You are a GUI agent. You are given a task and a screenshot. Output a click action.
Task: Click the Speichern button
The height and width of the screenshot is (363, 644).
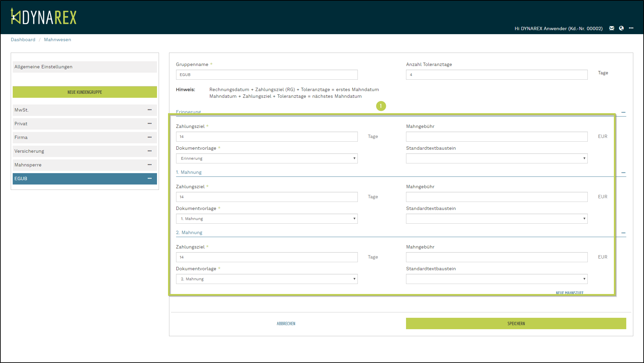(516, 323)
